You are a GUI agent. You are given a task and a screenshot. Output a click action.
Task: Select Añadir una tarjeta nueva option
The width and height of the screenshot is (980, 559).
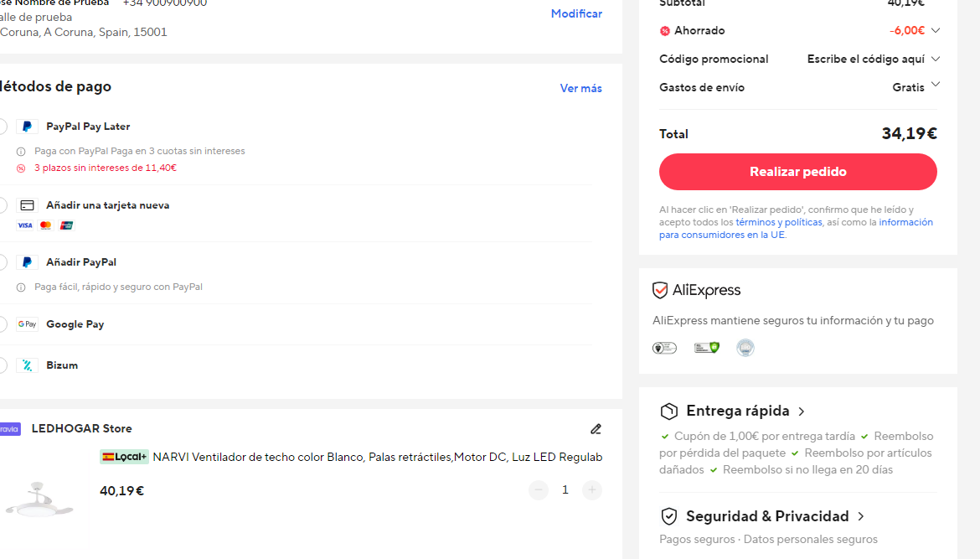[3, 205]
